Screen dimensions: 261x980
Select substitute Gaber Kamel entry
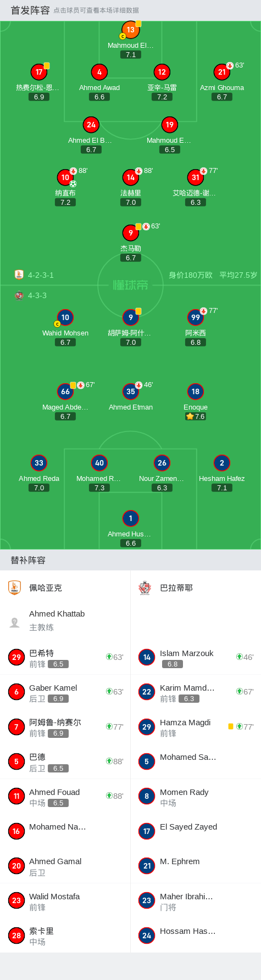(65, 692)
